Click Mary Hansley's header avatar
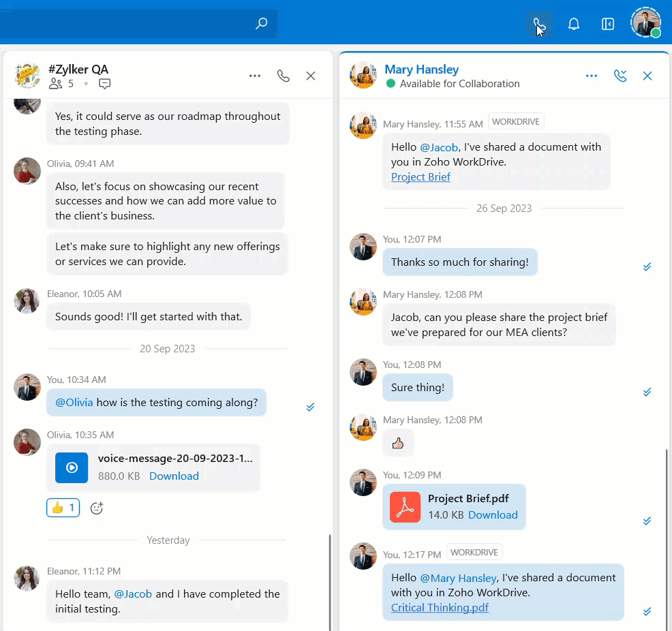672x631 pixels. pos(363,75)
